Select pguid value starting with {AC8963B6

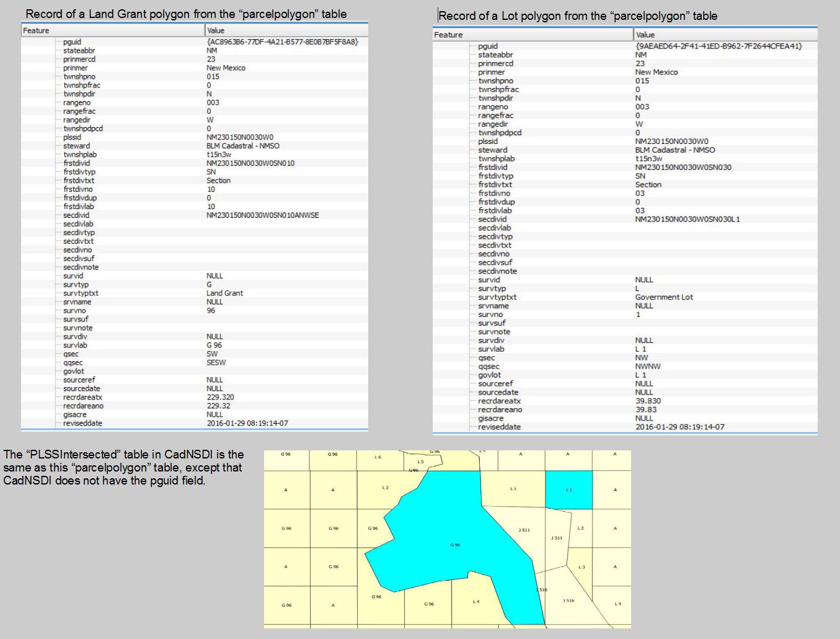pyautogui.click(x=282, y=42)
